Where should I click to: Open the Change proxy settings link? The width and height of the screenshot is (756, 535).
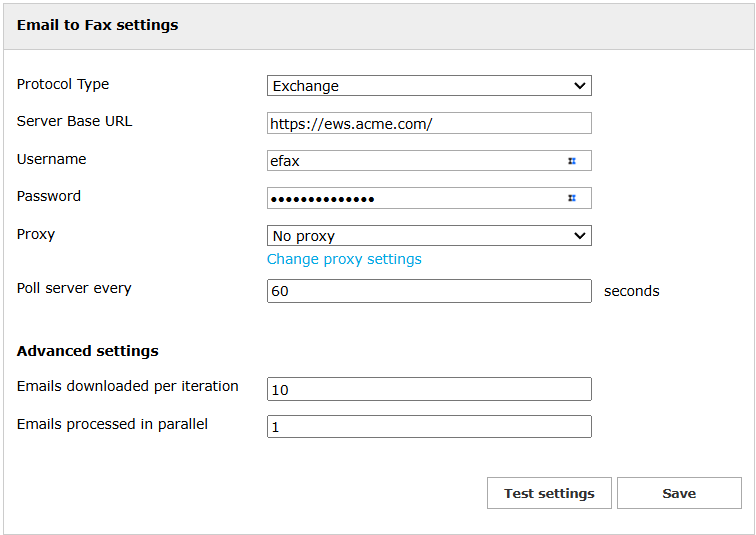pyautogui.click(x=344, y=259)
